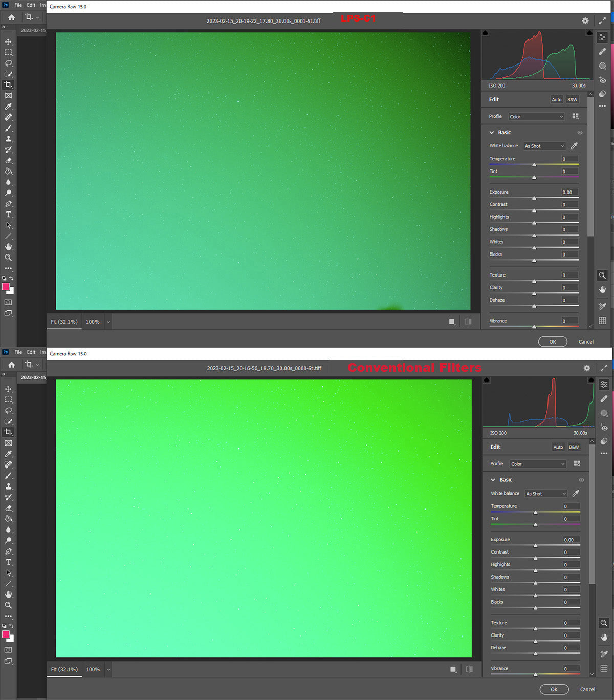This screenshot has height=700, width=614.
Task: Open Edit menu in lower Photoshop window
Action: pos(31,352)
